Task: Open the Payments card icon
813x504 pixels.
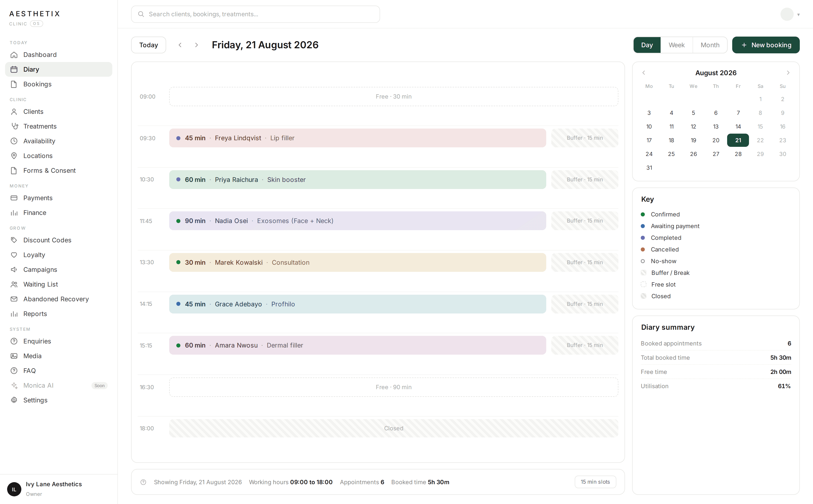Action: click(14, 198)
